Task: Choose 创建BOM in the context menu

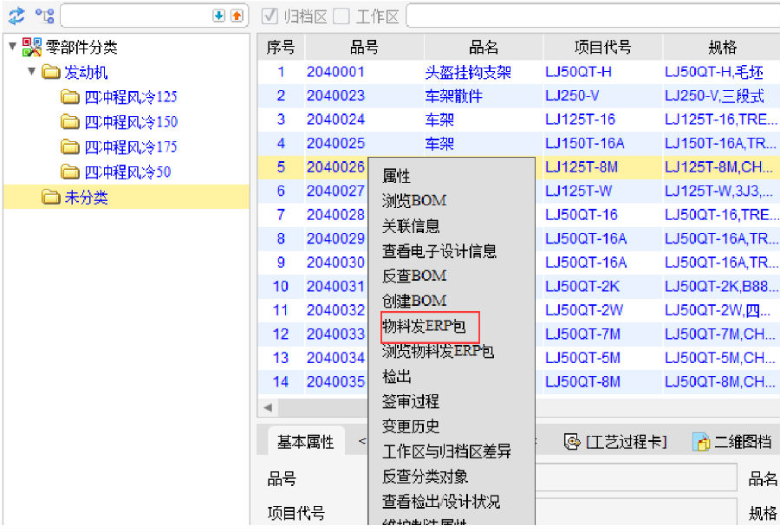Action: click(414, 302)
